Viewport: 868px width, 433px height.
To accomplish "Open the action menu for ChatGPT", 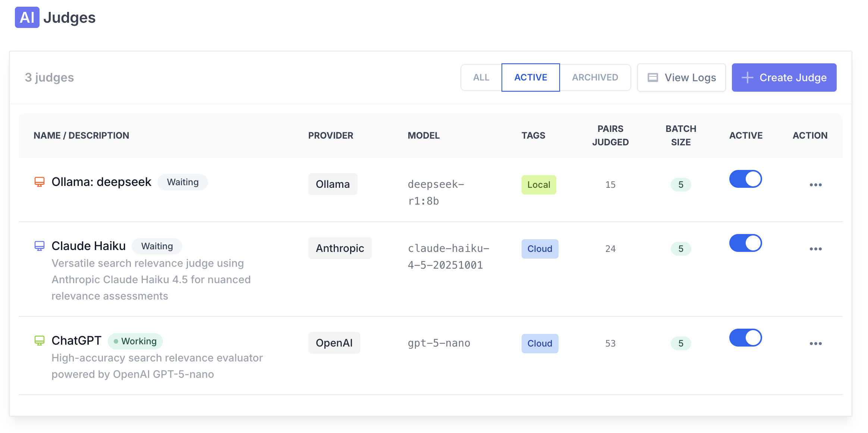I will click(x=816, y=343).
